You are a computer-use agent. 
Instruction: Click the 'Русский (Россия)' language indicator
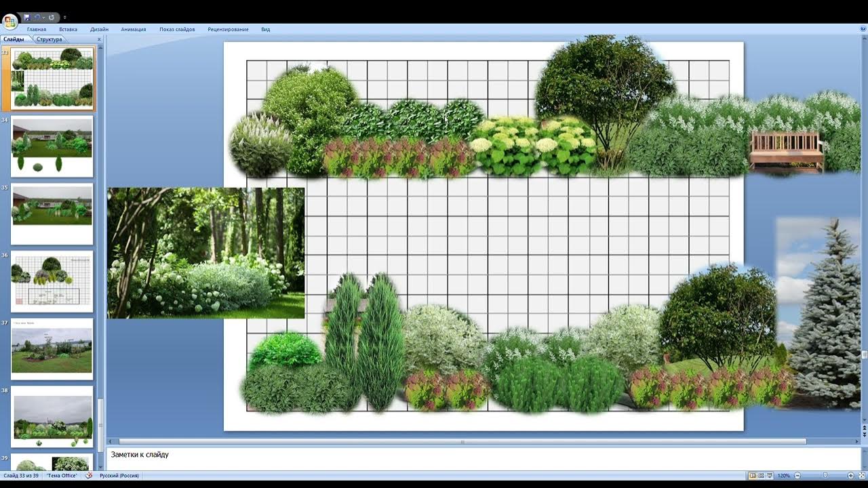pyautogui.click(x=119, y=476)
